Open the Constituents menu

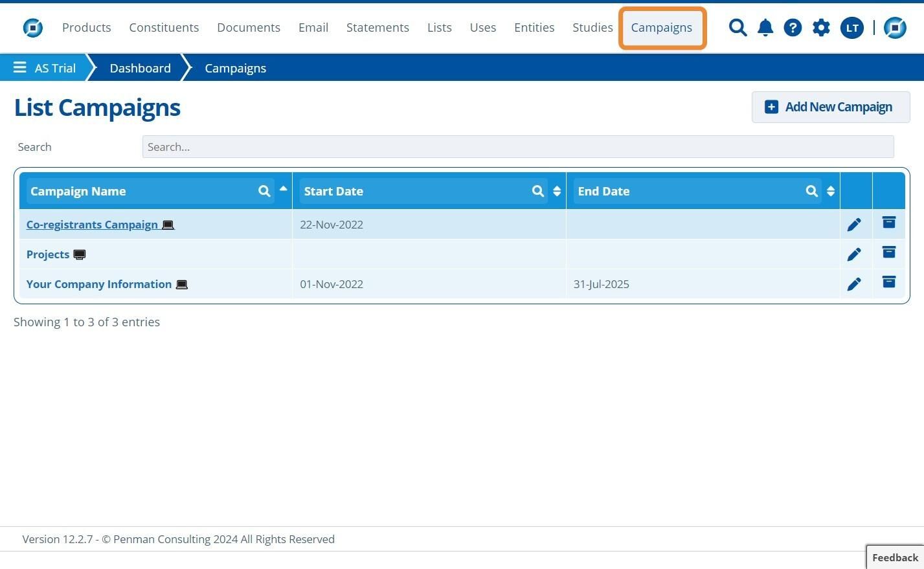click(x=164, y=28)
